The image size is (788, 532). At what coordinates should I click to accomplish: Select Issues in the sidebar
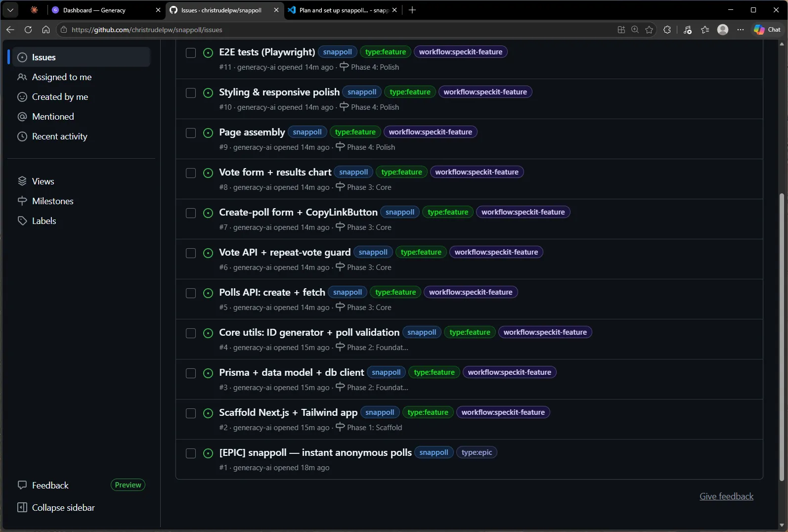pyautogui.click(x=82, y=57)
